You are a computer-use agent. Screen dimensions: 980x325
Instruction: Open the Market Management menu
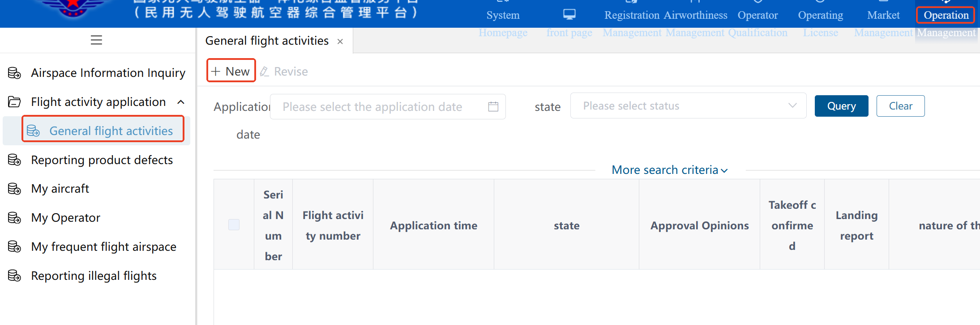coord(883,23)
